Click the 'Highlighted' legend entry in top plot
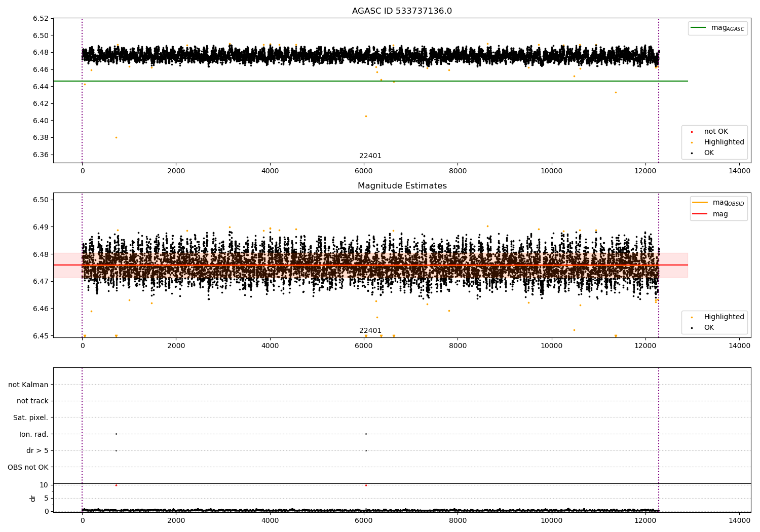 [x=724, y=142]
